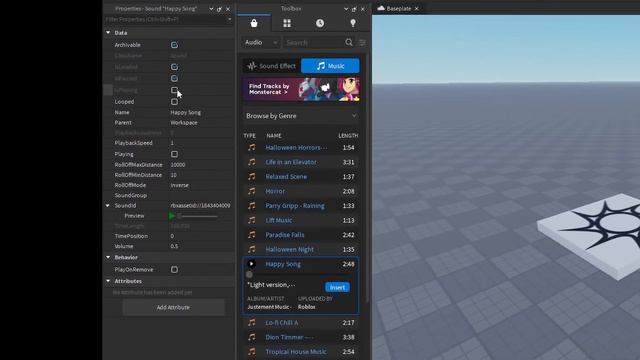Toggle the IsPlaying checkbox
Image resolution: width=640 pixels, height=360 pixels.
174,90
